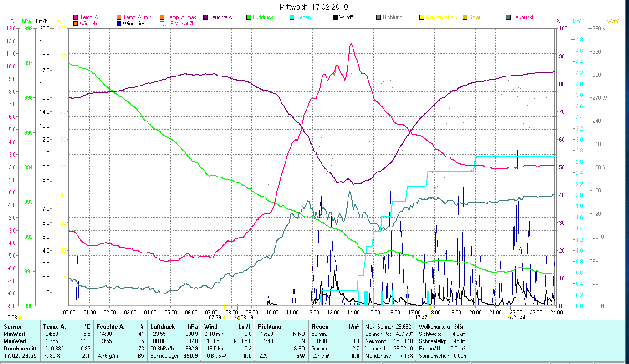Click the Schneeregen forecast label
629x364 pixels.
164,356
